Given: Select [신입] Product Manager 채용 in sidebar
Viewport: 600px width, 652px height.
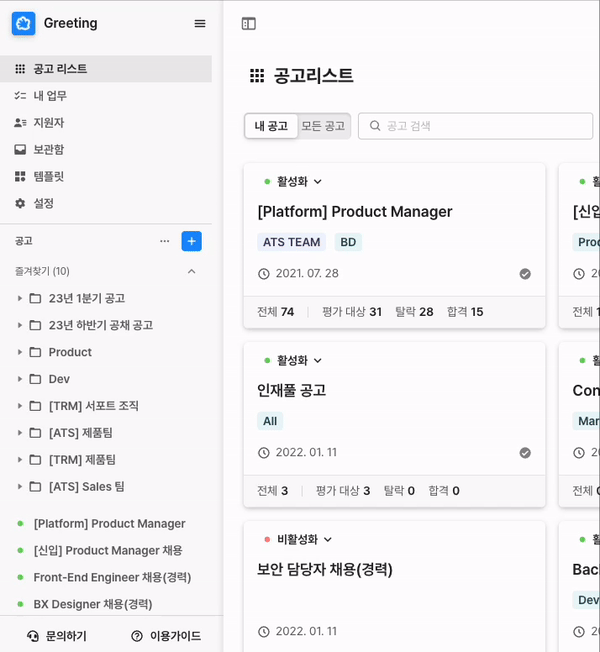Looking at the screenshot, I should (108, 551).
